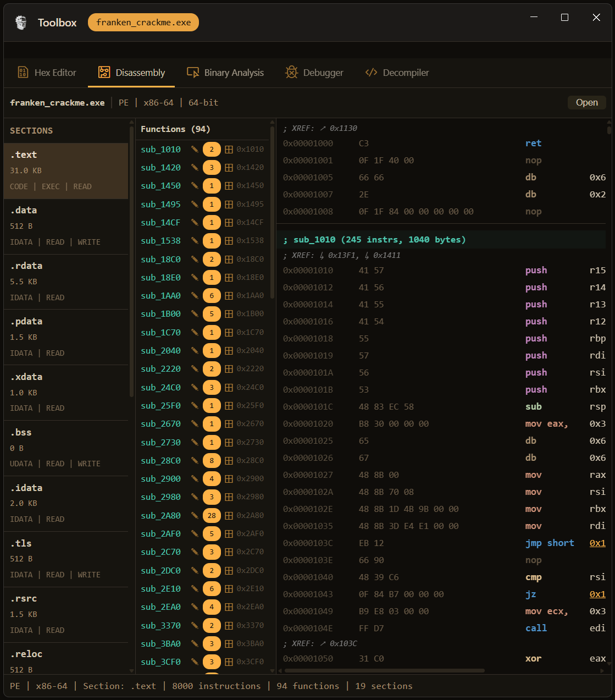Click the grid icon beside 0x1450
615x700 pixels.
tap(229, 186)
